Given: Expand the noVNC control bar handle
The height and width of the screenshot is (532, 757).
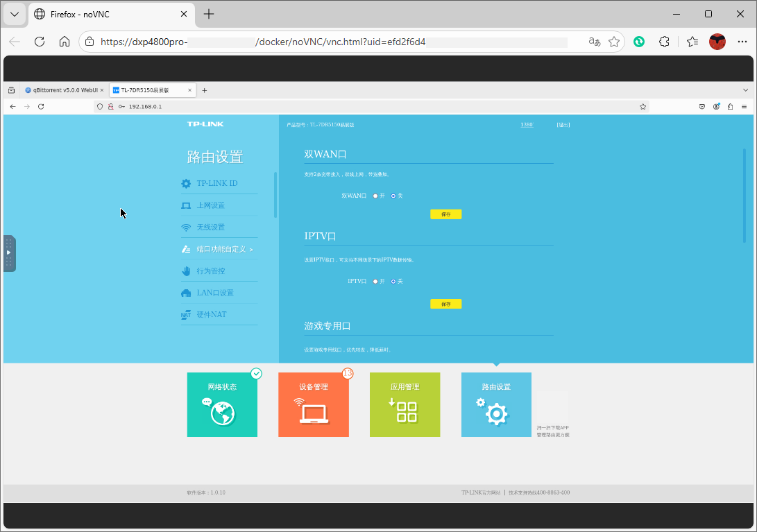Looking at the screenshot, I should 9,253.
